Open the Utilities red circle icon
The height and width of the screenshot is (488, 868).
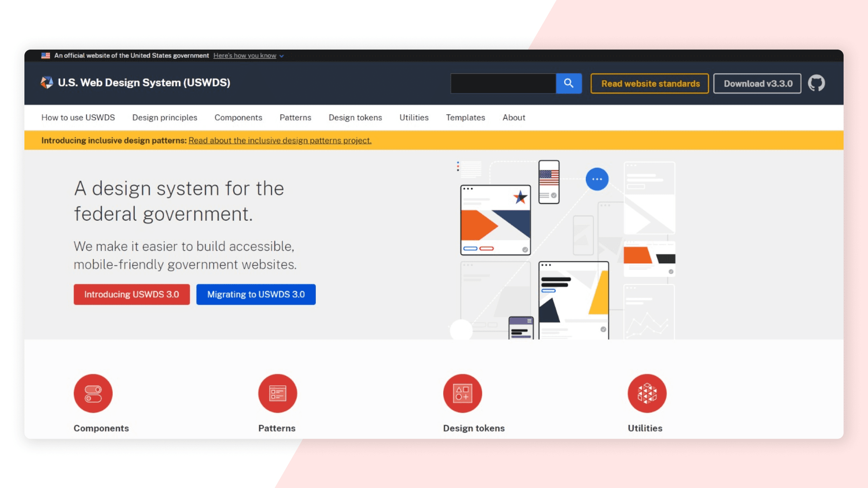tap(647, 393)
